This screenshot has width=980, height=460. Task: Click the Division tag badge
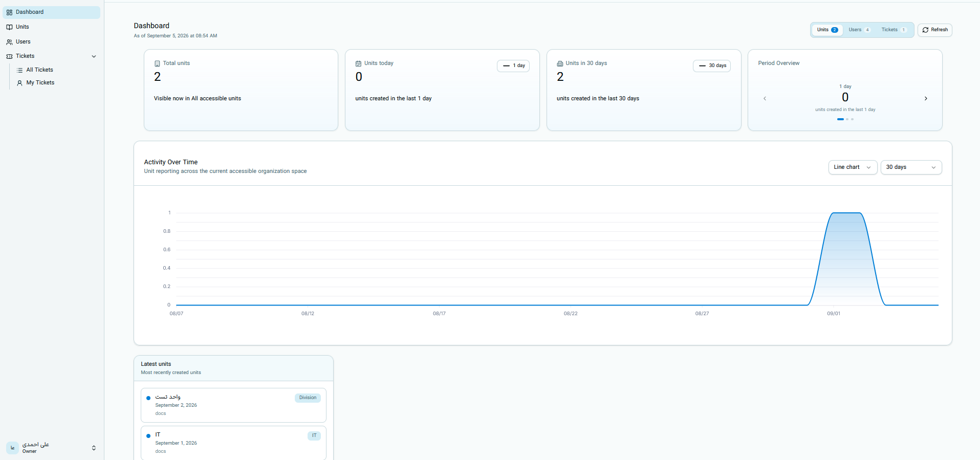coord(308,398)
